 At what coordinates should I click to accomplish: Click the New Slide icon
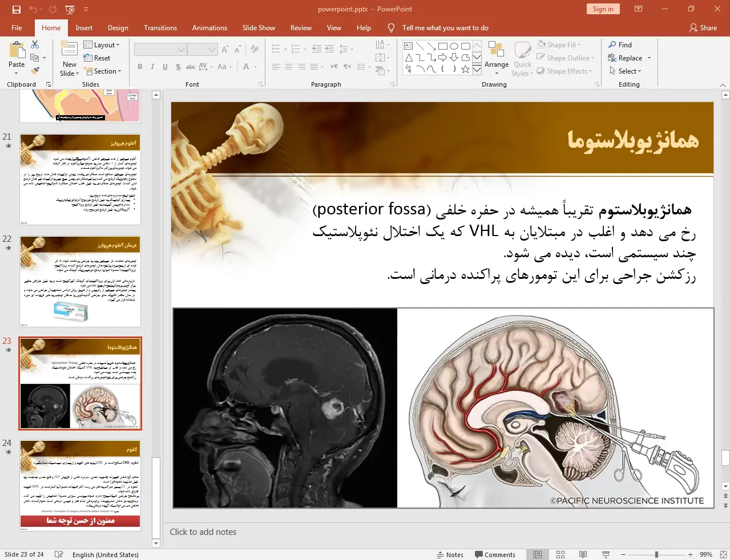[x=69, y=49]
